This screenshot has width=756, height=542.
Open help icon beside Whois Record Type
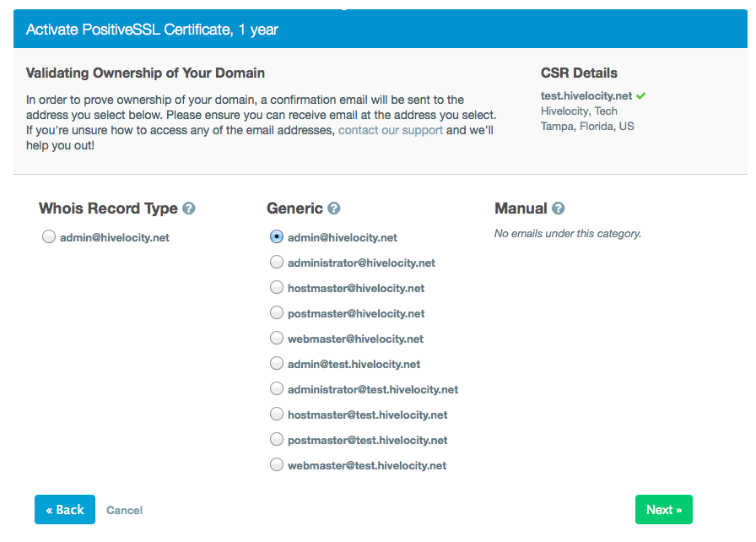click(x=188, y=209)
